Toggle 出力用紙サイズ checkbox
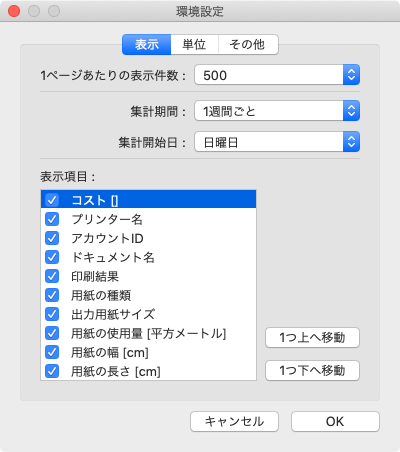Viewport: 400px width, 452px height. 52,314
